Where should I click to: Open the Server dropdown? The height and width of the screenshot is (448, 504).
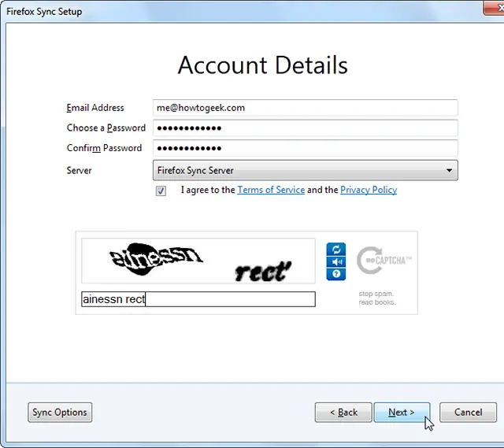click(x=306, y=170)
